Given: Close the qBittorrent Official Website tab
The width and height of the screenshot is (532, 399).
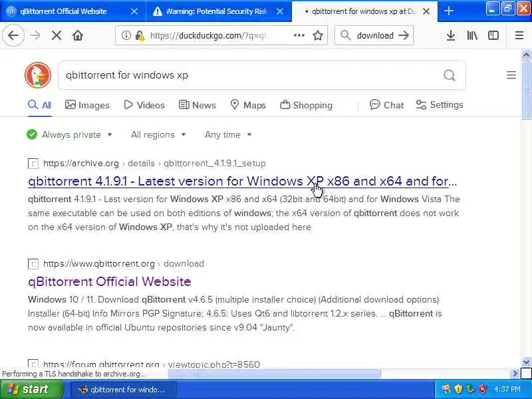Looking at the screenshot, I should pos(134,11).
